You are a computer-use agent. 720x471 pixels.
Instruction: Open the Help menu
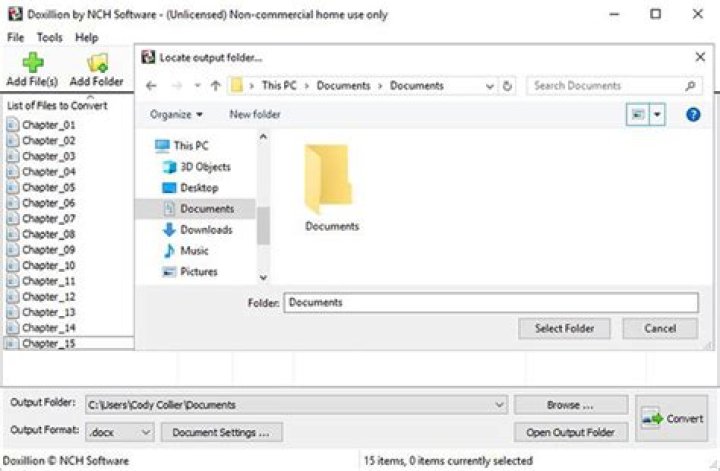point(87,38)
